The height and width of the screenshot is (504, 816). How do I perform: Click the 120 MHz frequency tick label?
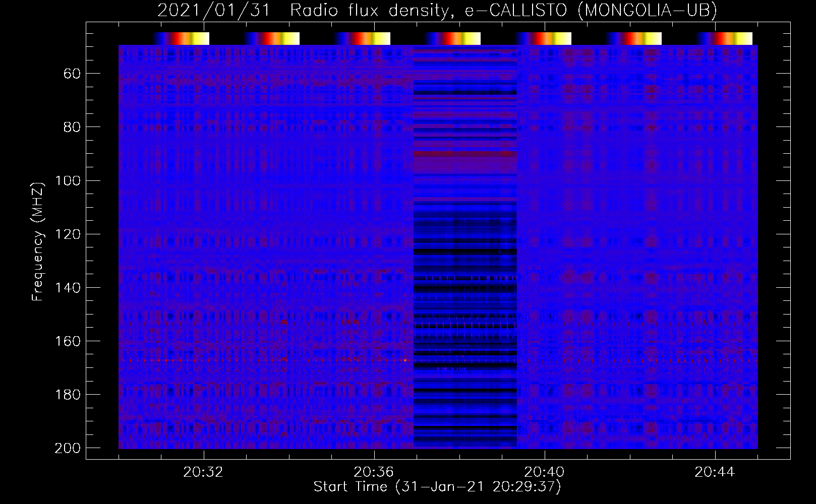click(68, 234)
